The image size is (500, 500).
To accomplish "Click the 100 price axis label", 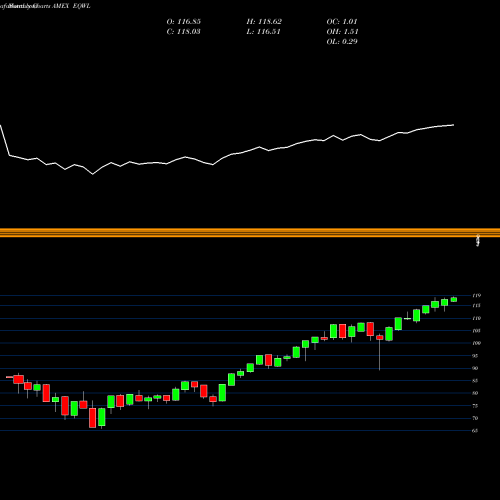I will (x=476, y=343).
